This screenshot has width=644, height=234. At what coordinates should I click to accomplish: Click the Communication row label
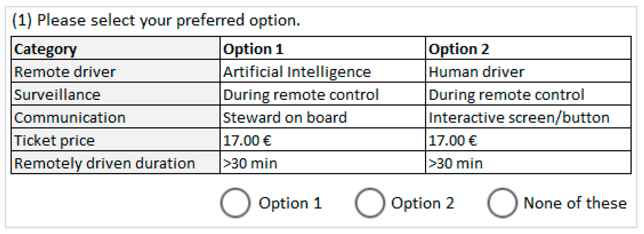(x=70, y=117)
